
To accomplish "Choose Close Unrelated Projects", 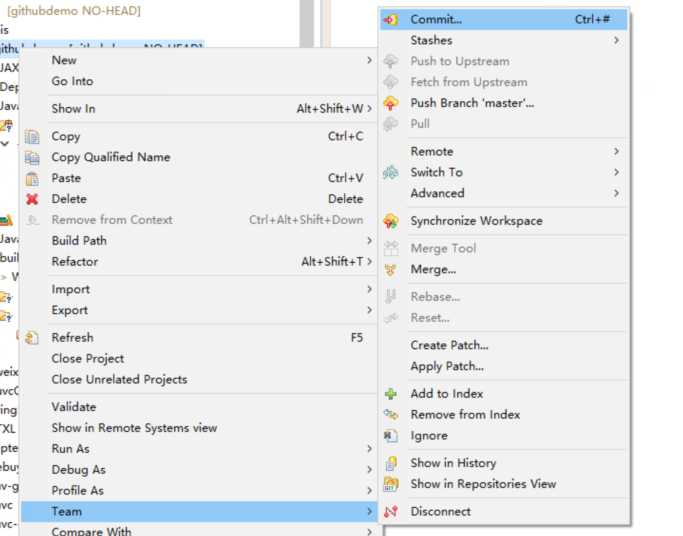I will coord(119,380).
